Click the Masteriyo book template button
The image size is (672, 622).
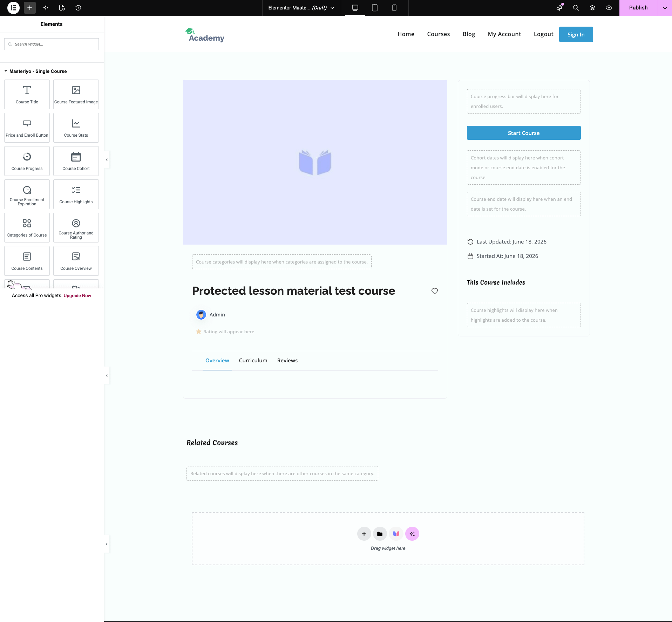pyautogui.click(x=396, y=534)
